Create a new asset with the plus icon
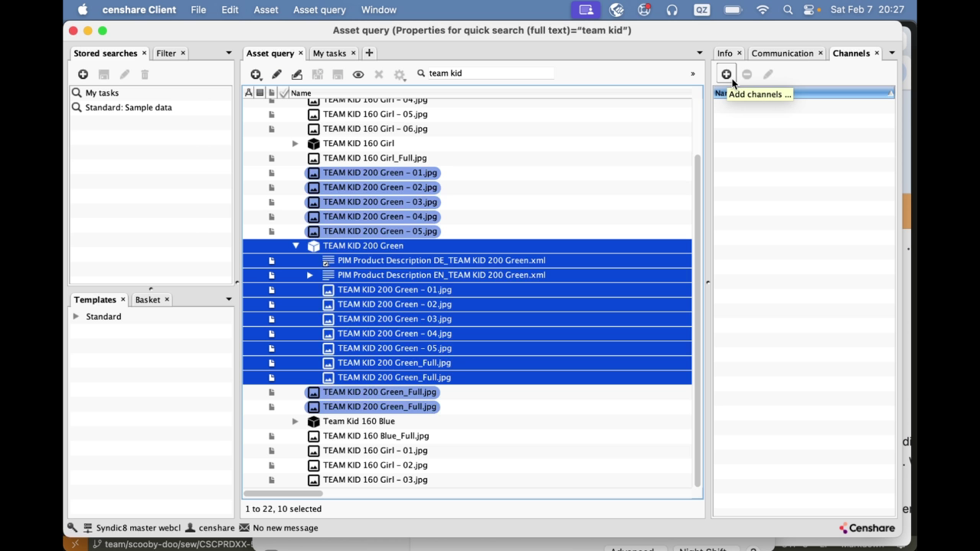Screen dimensions: 980x551 pyautogui.click(x=256, y=74)
